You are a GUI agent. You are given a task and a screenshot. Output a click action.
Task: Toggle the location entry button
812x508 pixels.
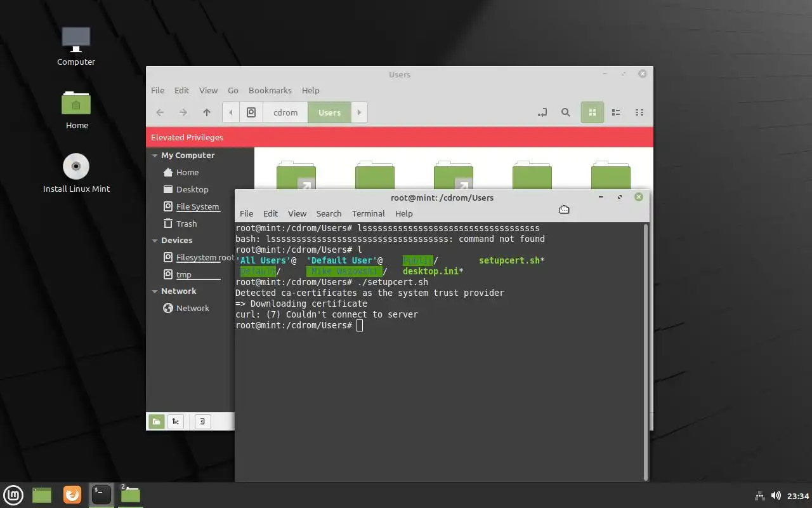click(x=542, y=112)
